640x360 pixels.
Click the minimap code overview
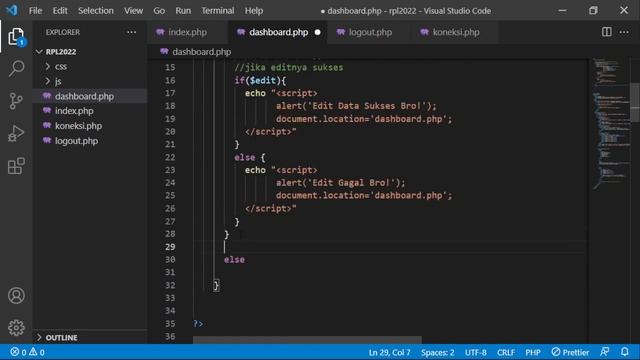point(610,124)
